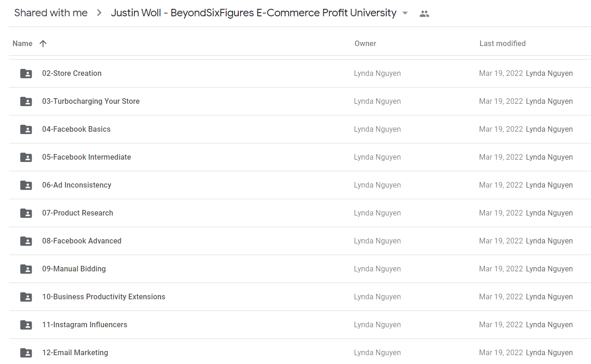
Task: Click the Owner column header
Action: point(365,44)
